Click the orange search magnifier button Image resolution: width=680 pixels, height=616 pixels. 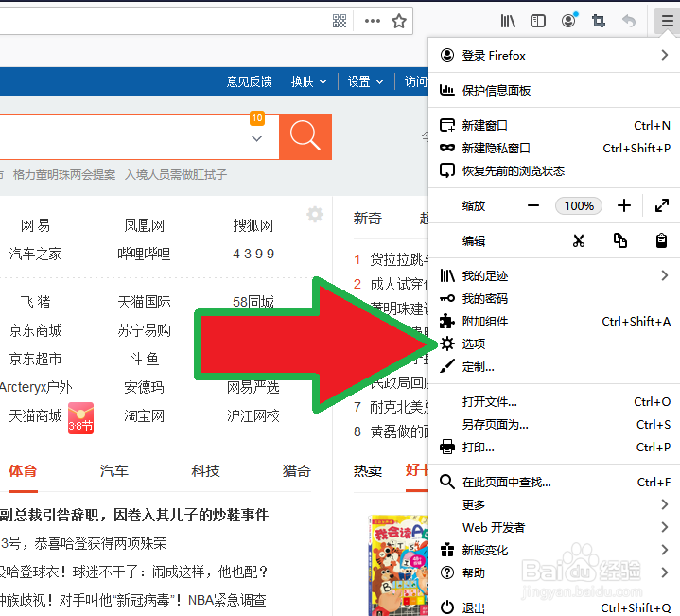click(x=305, y=136)
